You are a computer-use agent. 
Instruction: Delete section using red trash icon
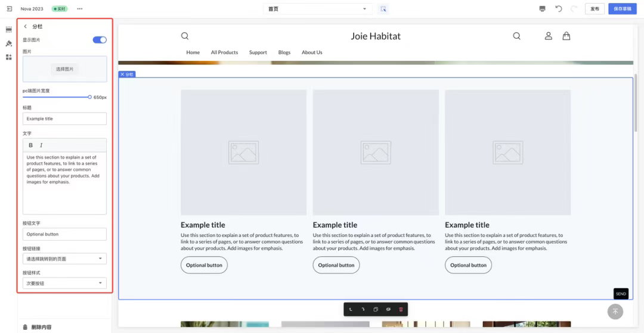tap(401, 310)
